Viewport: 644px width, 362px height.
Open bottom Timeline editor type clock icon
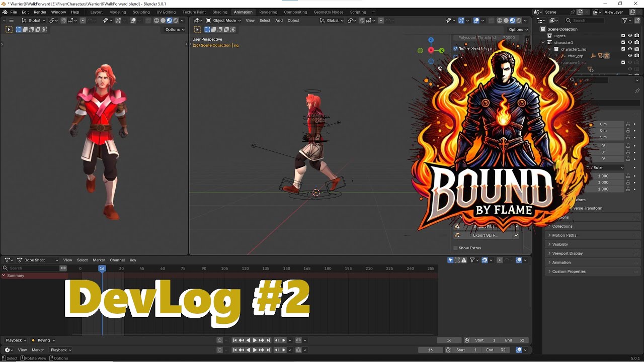pyautogui.click(x=9, y=350)
